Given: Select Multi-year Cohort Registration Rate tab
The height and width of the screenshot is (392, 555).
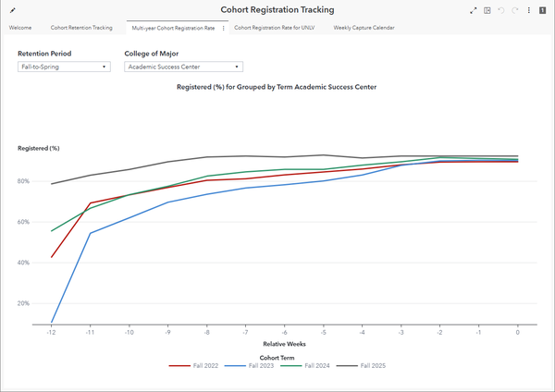Looking at the screenshot, I should tap(173, 28).
